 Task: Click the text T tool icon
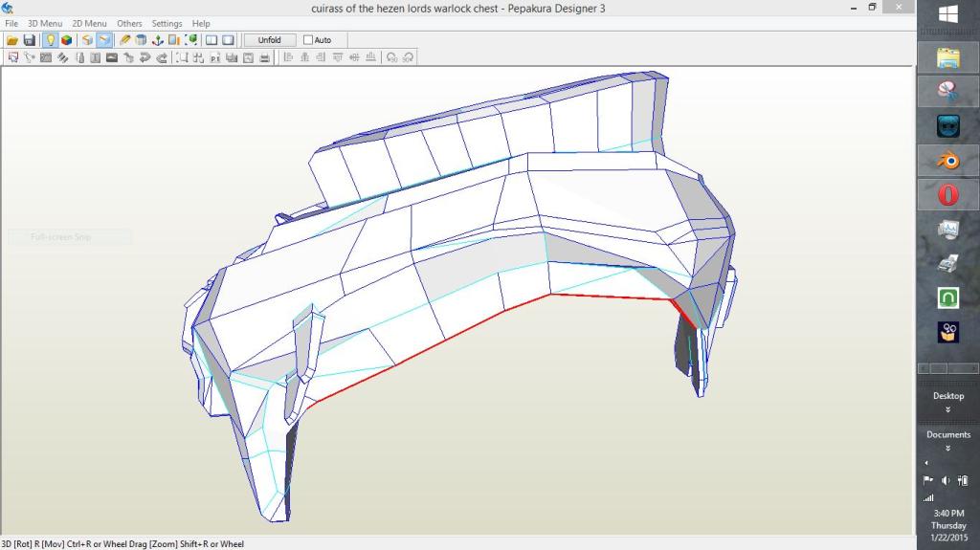coord(95,57)
